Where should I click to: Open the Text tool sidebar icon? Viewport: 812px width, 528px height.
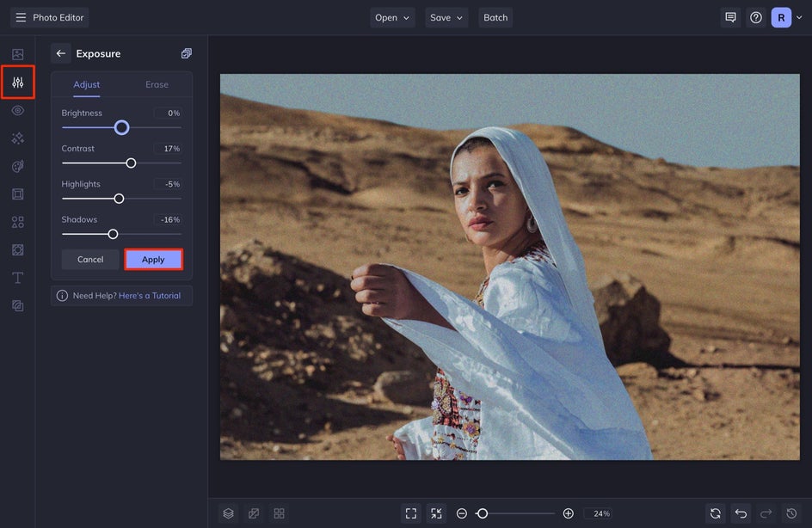pos(17,278)
